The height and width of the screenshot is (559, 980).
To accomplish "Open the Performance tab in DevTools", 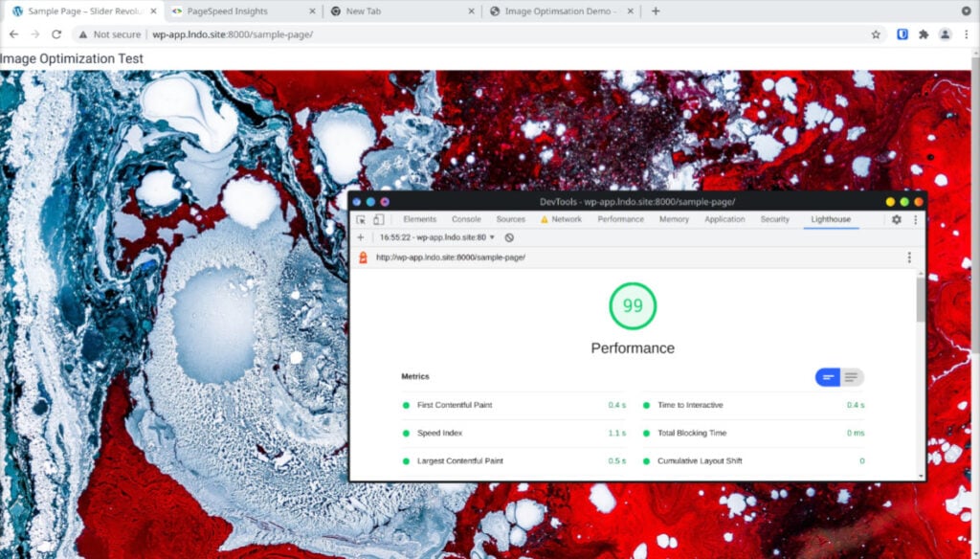I will pyautogui.click(x=620, y=219).
